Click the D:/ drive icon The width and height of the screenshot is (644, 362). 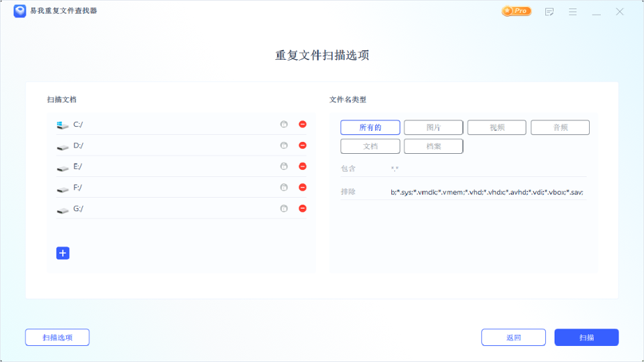(63, 147)
